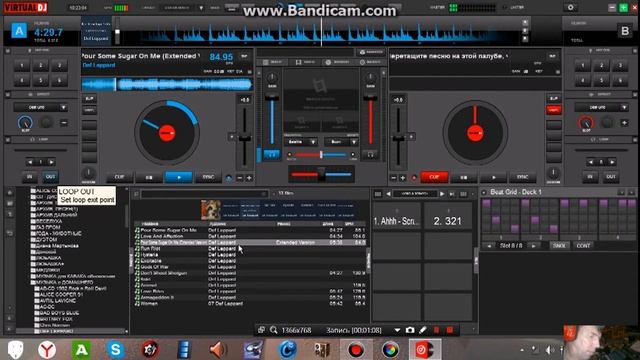This screenshot has width=640, height=360.
Task: Toggle right channel headphone cue
Action: coord(370,155)
